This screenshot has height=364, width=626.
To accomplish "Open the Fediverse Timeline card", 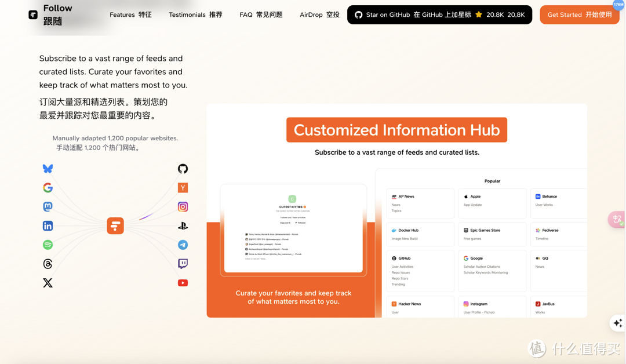I will pos(559,234).
